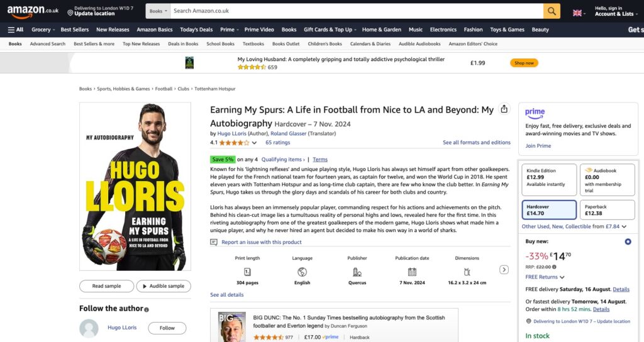This screenshot has width=644, height=342.
Task: Open the UK flag language selector
Action: point(579,13)
